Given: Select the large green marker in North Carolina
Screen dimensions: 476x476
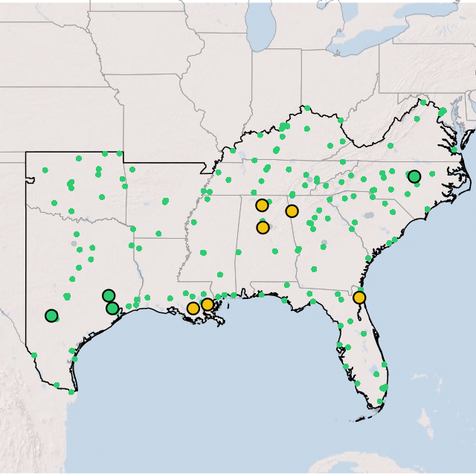Looking at the screenshot, I should [414, 176].
